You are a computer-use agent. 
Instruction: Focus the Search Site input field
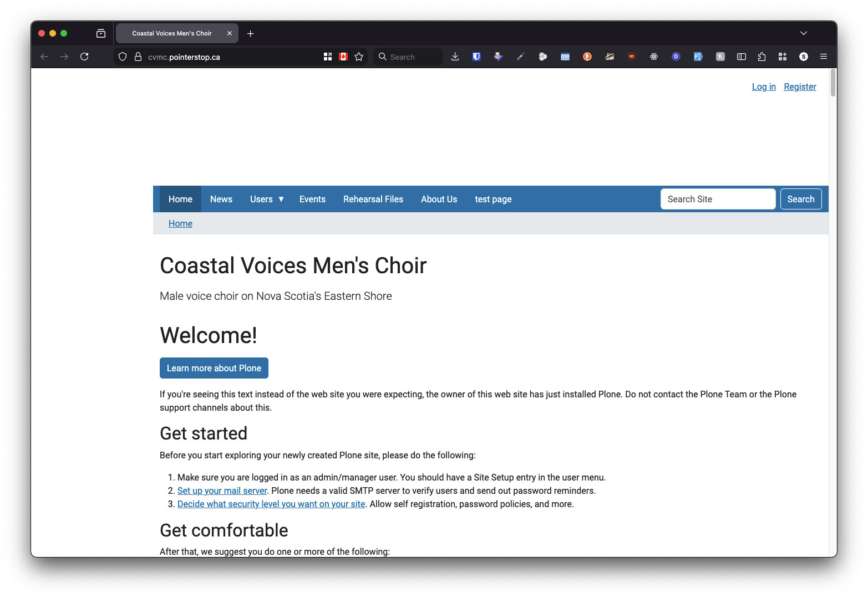[x=718, y=199]
